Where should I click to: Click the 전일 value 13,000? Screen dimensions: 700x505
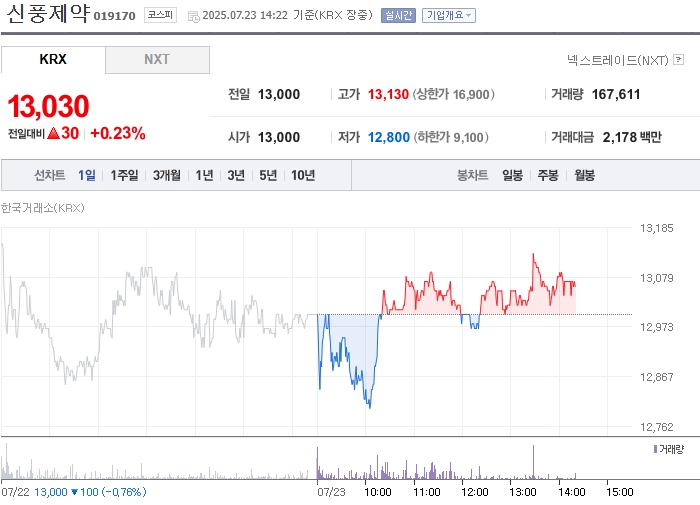point(279,94)
